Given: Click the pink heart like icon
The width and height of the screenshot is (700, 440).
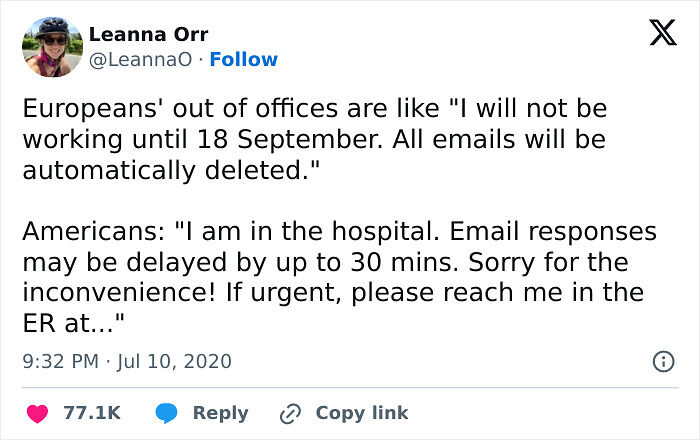Looking at the screenshot, I should click(37, 412).
